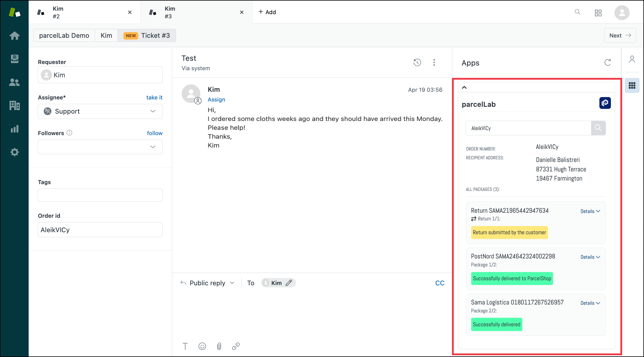Click the take it link for Assignee
Screen dimensions: 644x357
[154, 97]
